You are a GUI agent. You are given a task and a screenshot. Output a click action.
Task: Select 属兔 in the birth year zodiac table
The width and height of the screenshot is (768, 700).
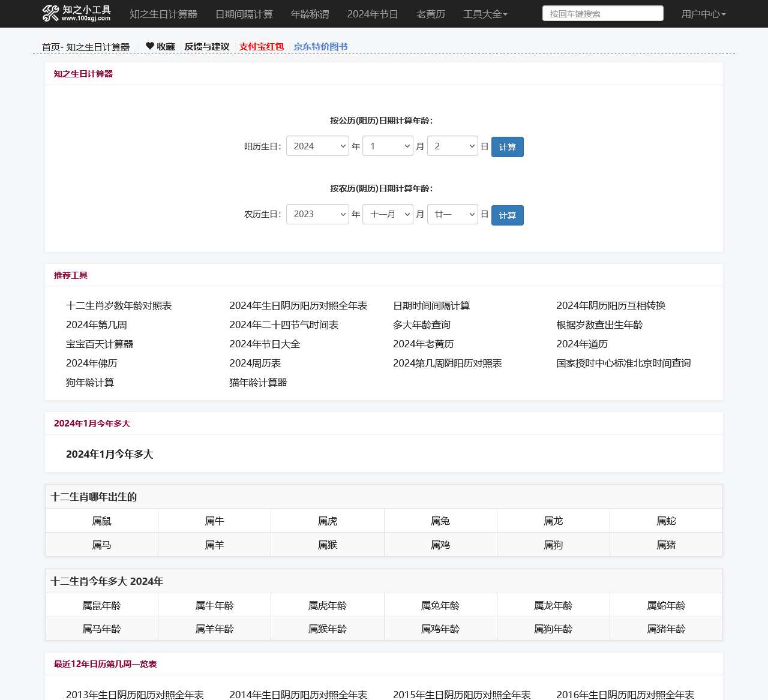click(440, 521)
